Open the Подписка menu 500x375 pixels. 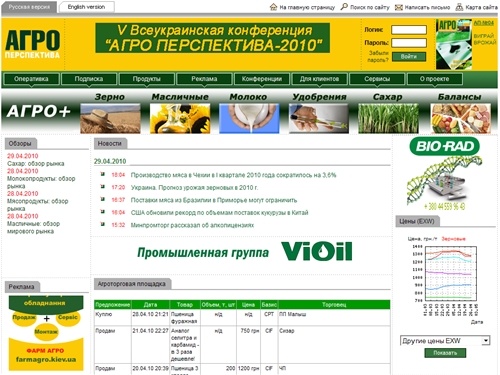(x=89, y=79)
